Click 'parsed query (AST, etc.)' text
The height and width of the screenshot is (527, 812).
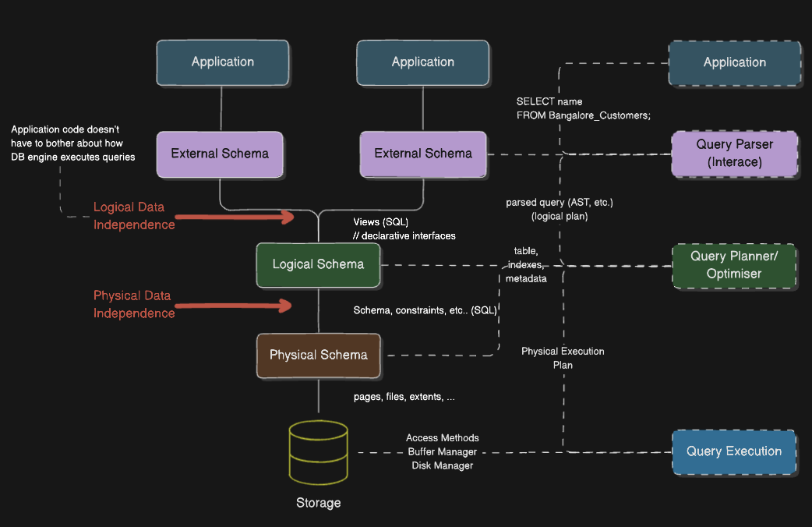560,202
